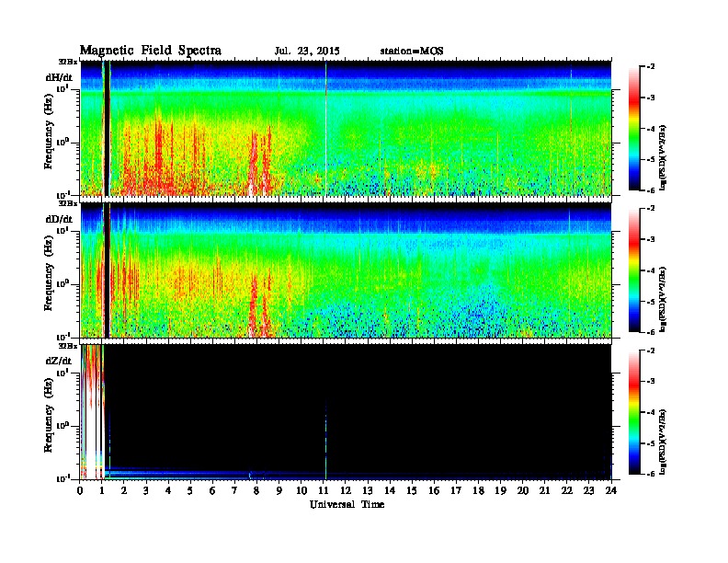The height and width of the screenshot is (563, 728).
Task: Click the 32Hz tick label of dH/dt panel
Action: 67,62
